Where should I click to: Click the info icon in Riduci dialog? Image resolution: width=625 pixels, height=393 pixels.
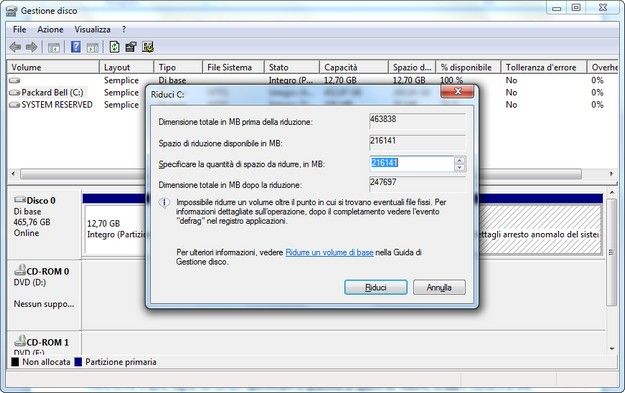pos(164,203)
